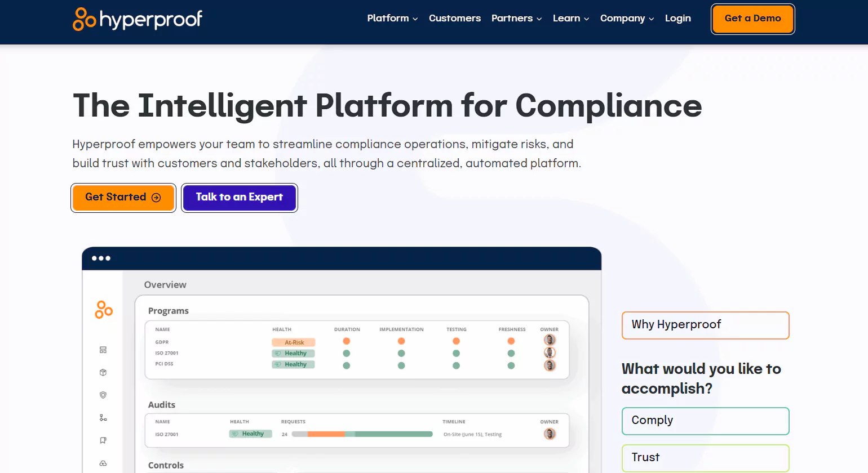Click the ISO 27001 audit requests progress bar
Screen dimensions: 868x473
362,434
